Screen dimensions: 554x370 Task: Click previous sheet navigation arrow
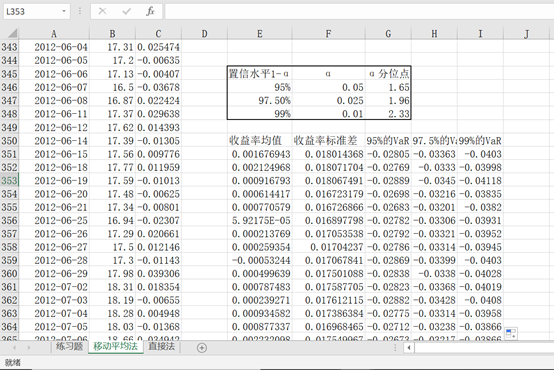[x=14, y=348]
